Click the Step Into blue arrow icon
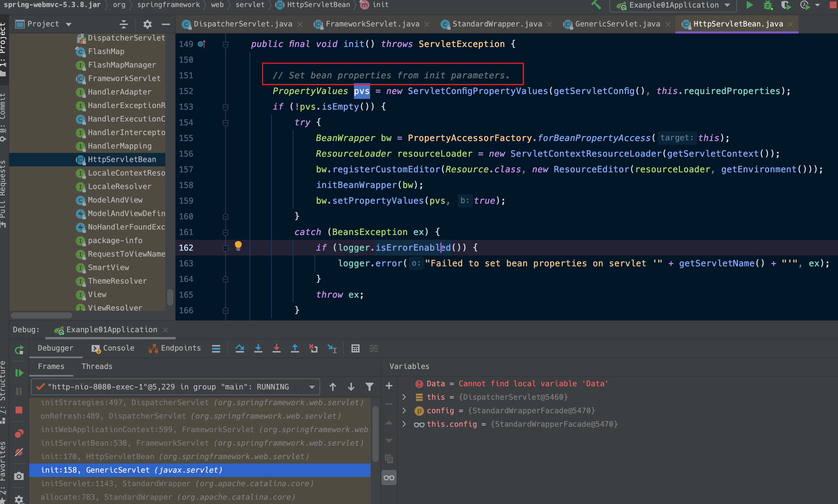 (258, 348)
